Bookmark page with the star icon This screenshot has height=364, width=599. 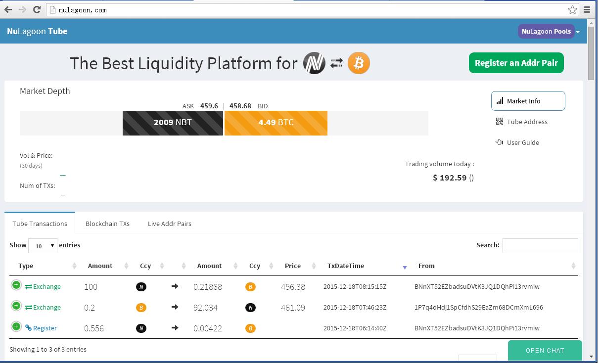(572, 9)
